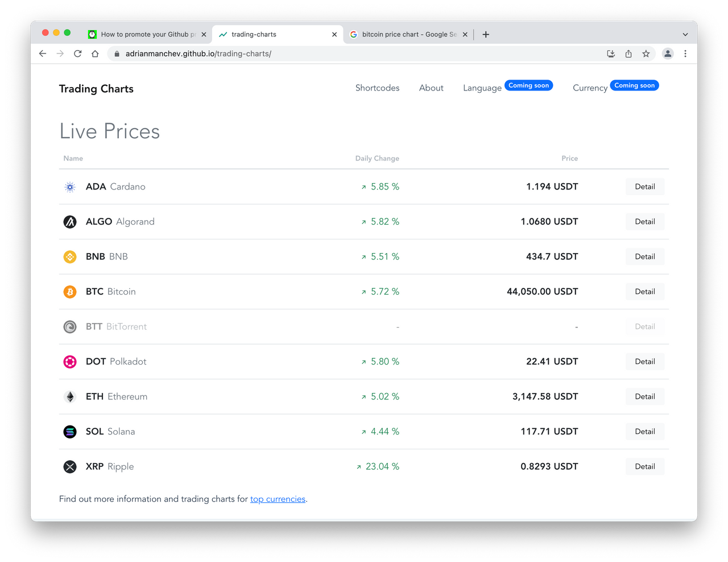728x562 pixels.
Task: Click the BitTorrent BTT coin icon
Action: [x=70, y=327]
